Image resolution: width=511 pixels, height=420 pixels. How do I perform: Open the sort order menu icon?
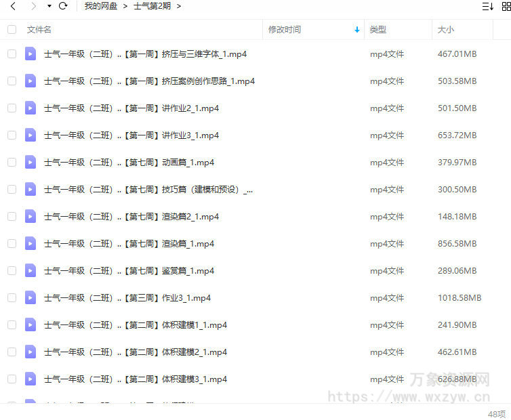click(x=488, y=6)
